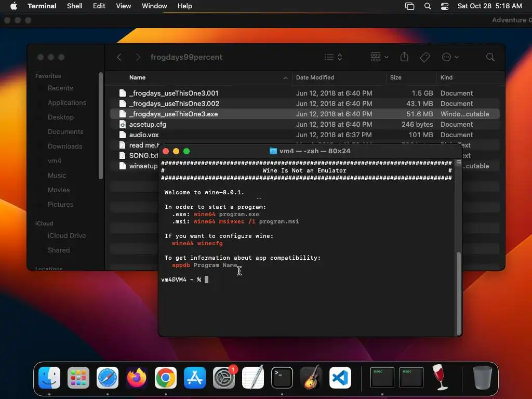
Task: Go forward in Finder window
Action: pyautogui.click(x=138, y=57)
